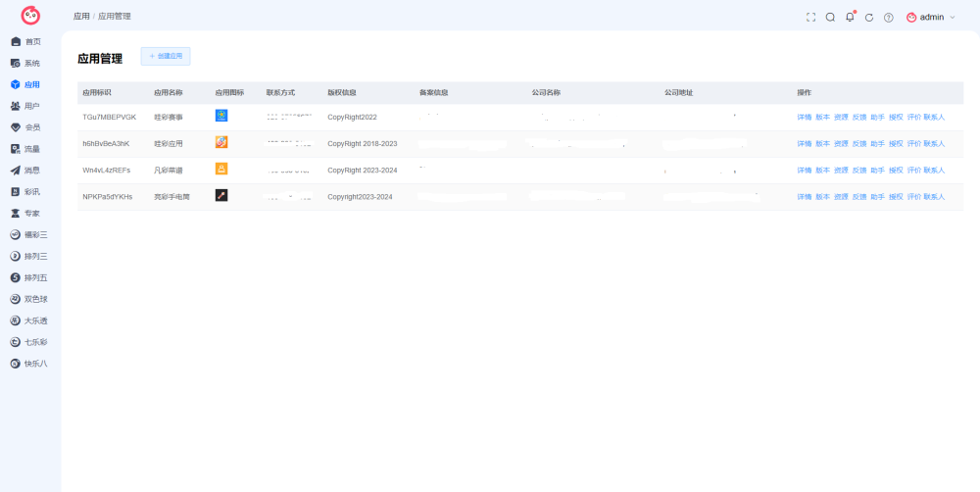The image size is (980, 492).
Task: Click the 哇彩赛事 app icon thumbnail
Action: coord(221,116)
